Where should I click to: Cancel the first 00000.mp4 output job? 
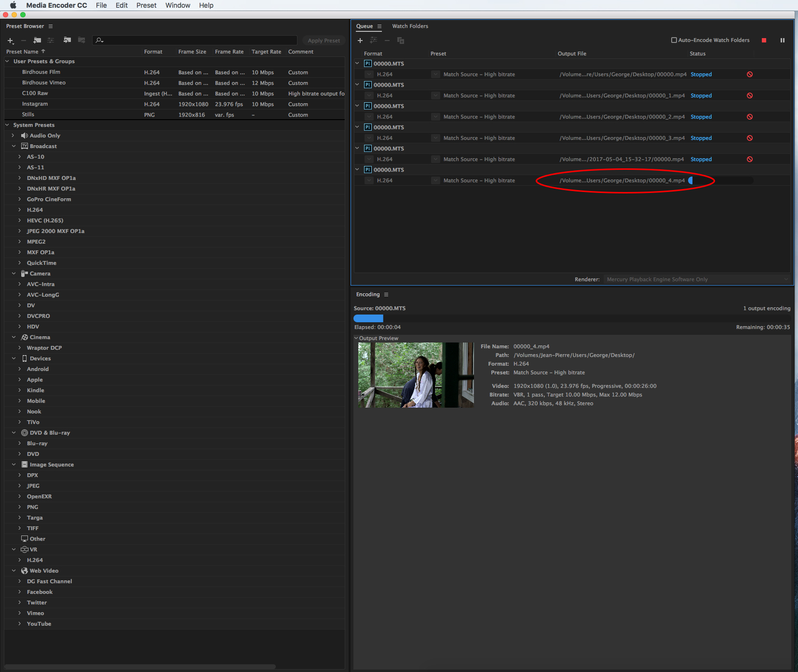click(750, 74)
